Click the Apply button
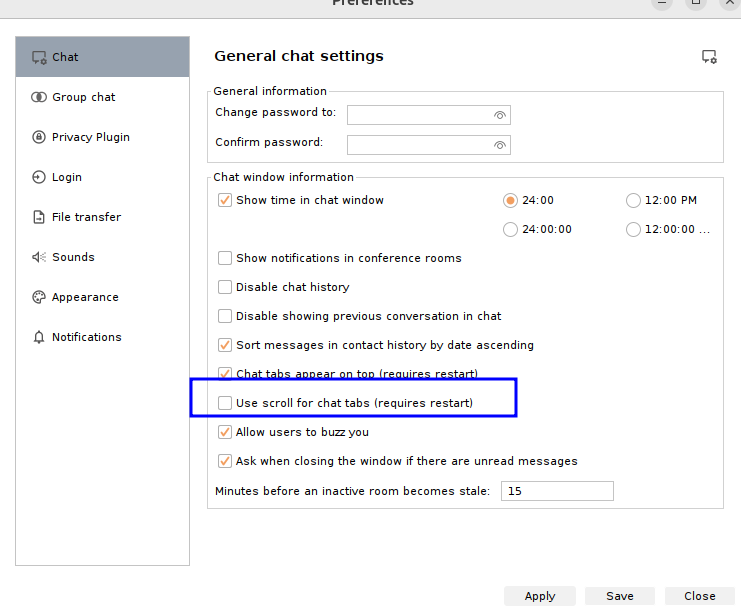The image size is (741, 611). (x=540, y=596)
